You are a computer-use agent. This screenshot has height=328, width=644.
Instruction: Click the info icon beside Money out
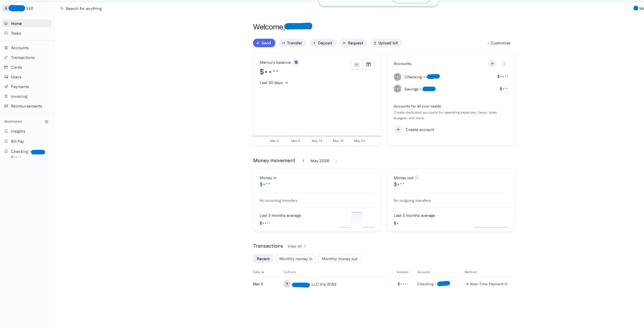(416, 177)
